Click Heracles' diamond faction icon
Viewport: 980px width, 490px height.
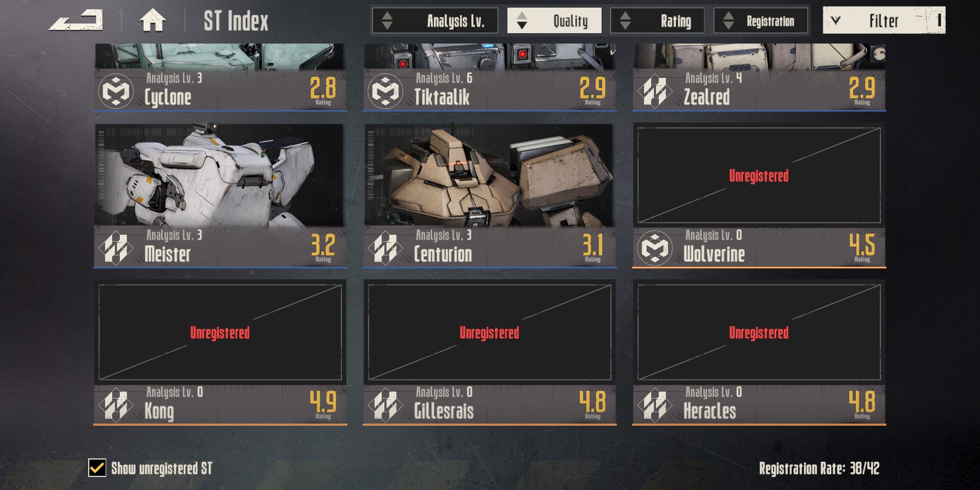[x=655, y=405]
